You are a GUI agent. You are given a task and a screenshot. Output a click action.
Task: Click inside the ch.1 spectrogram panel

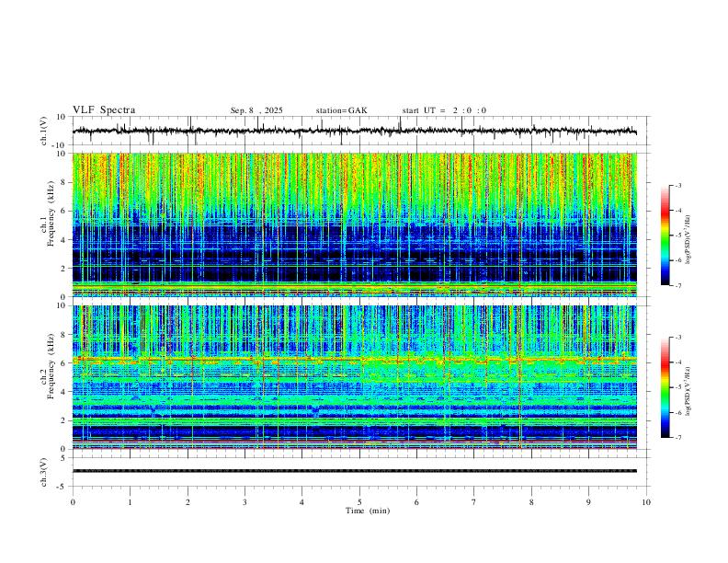(x=355, y=224)
